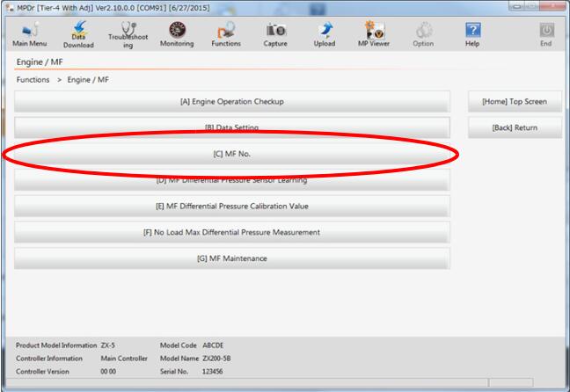
Task: Go to [Home] Top Screen
Action: pos(515,101)
